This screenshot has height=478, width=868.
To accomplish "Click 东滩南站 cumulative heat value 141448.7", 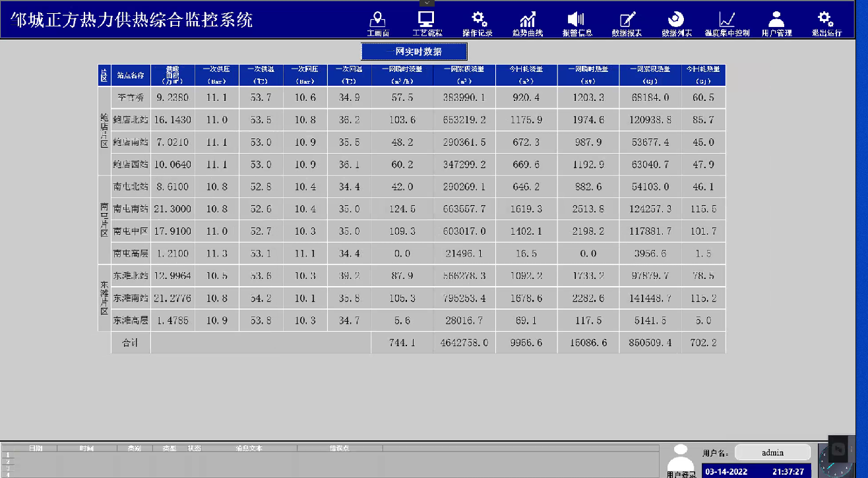I will pos(650,299).
